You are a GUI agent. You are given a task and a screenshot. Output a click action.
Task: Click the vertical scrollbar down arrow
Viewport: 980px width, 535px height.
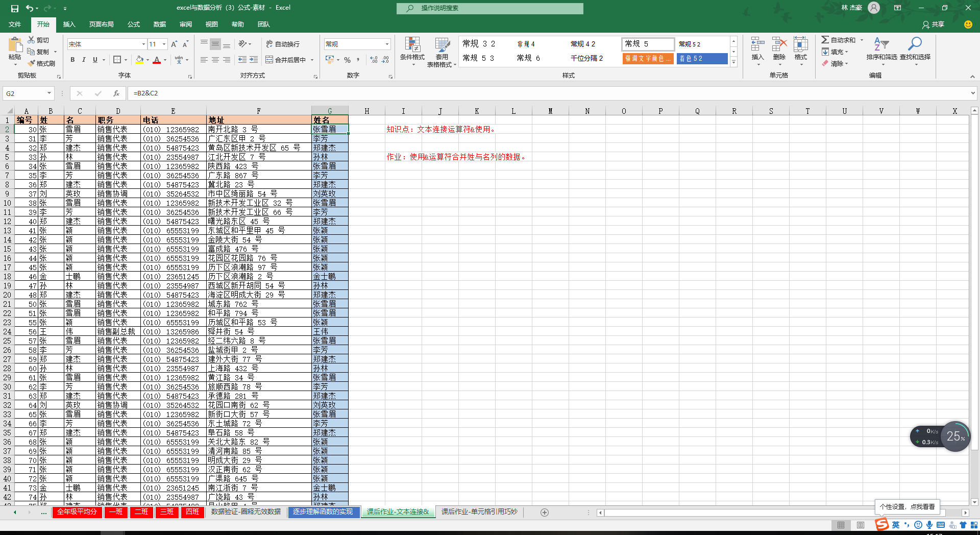pyautogui.click(x=974, y=502)
